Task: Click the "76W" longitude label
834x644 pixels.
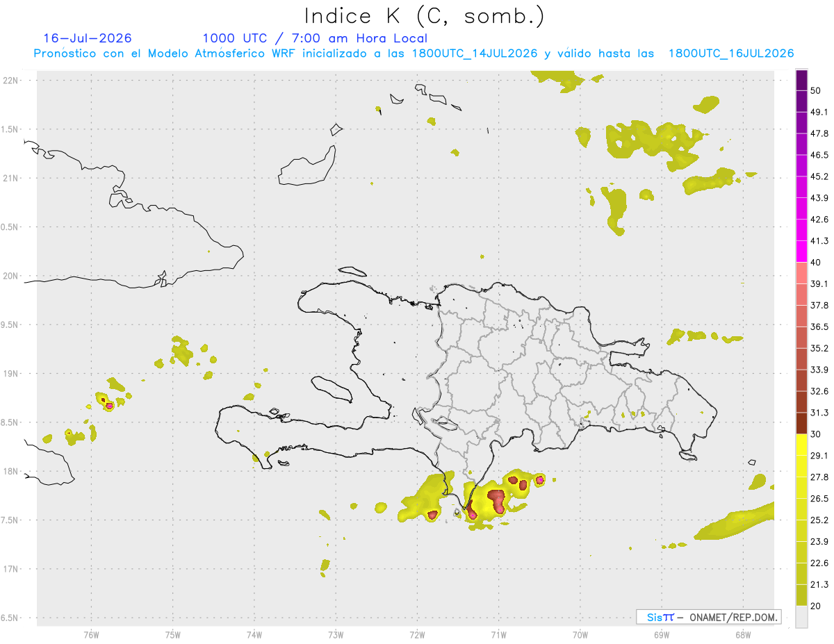Action: [91, 635]
